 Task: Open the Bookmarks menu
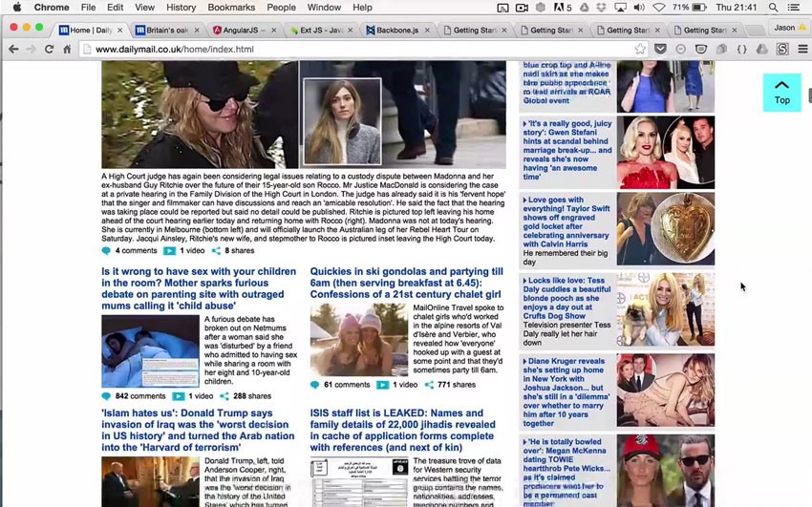[231, 8]
